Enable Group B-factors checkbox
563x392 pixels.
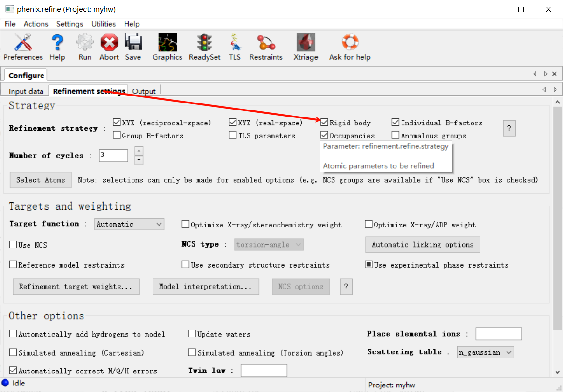point(117,136)
